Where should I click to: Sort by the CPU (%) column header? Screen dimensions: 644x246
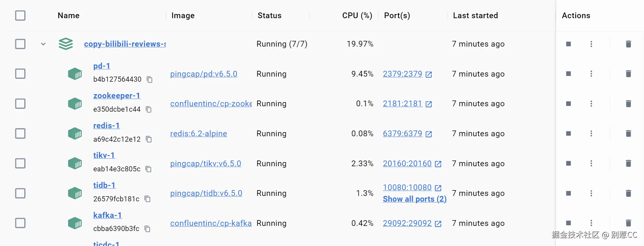(357, 15)
